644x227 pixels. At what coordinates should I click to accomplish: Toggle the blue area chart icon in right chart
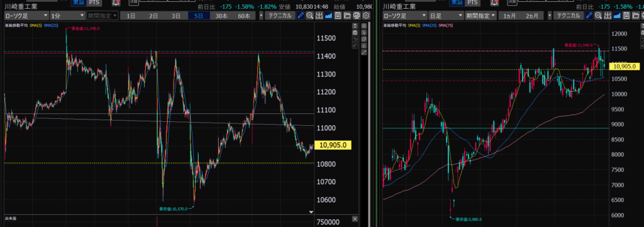pos(617,16)
